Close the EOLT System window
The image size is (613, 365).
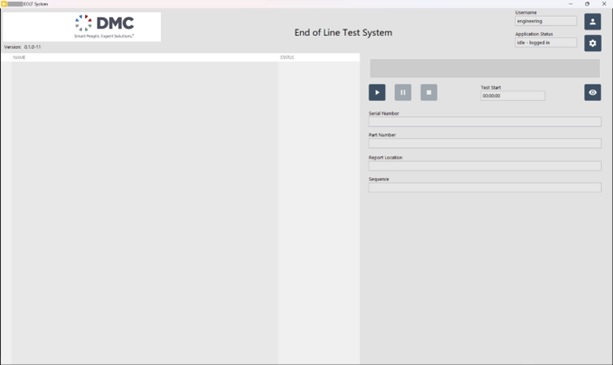pos(604,4)
